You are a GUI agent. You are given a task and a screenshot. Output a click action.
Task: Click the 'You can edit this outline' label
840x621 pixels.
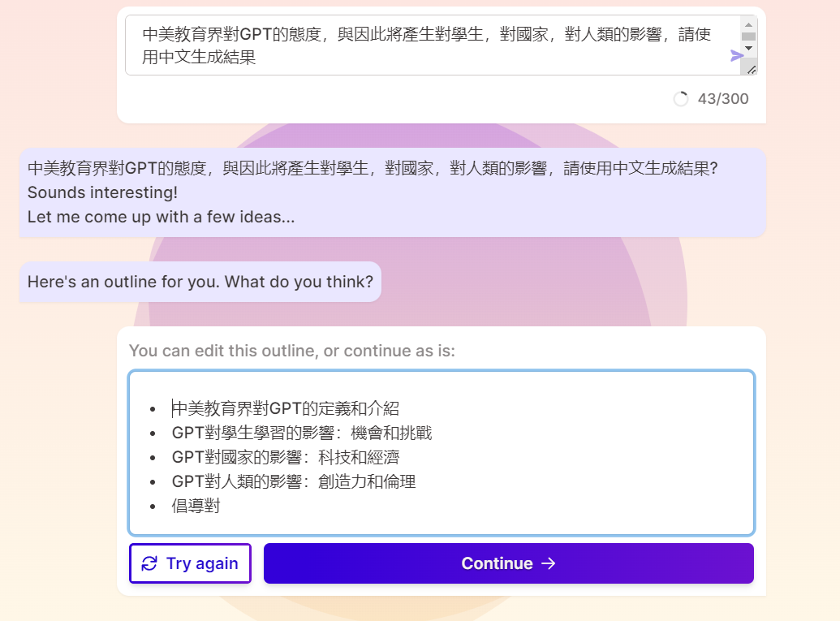click(292, 351)
